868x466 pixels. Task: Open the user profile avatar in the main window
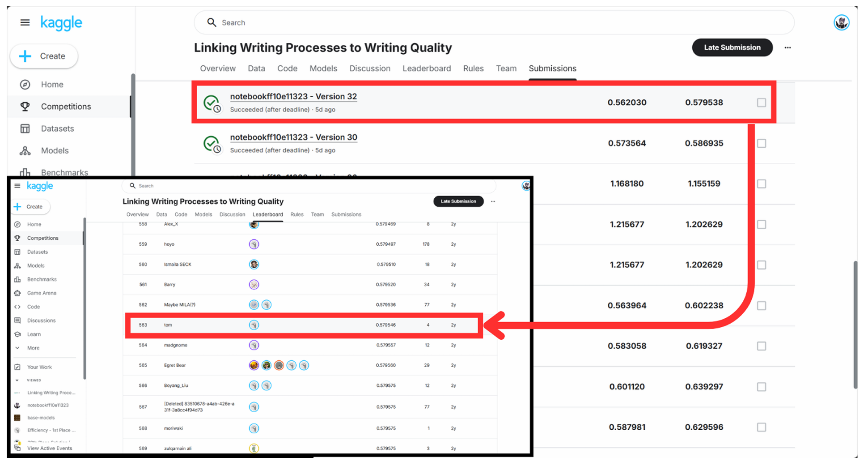click(841, 22)
